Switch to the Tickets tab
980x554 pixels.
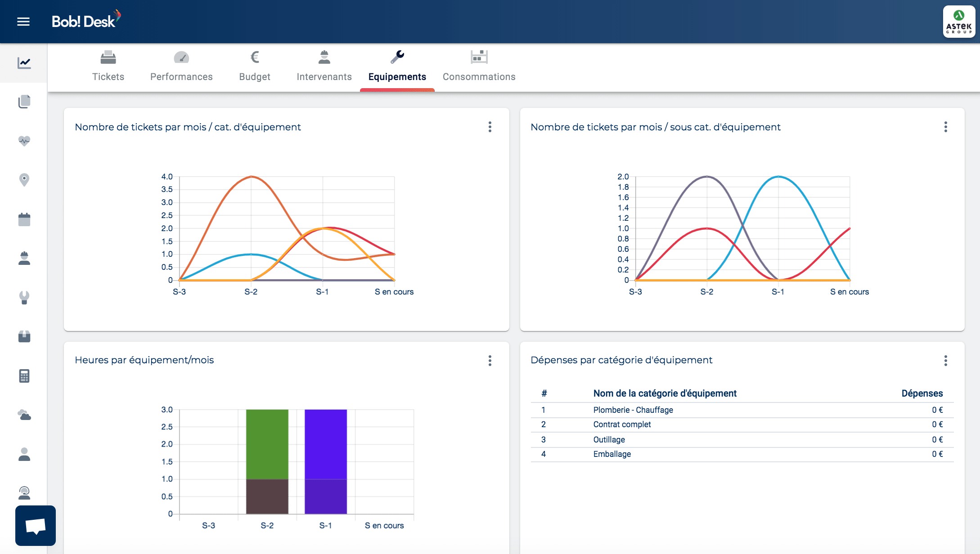[108, 68]
